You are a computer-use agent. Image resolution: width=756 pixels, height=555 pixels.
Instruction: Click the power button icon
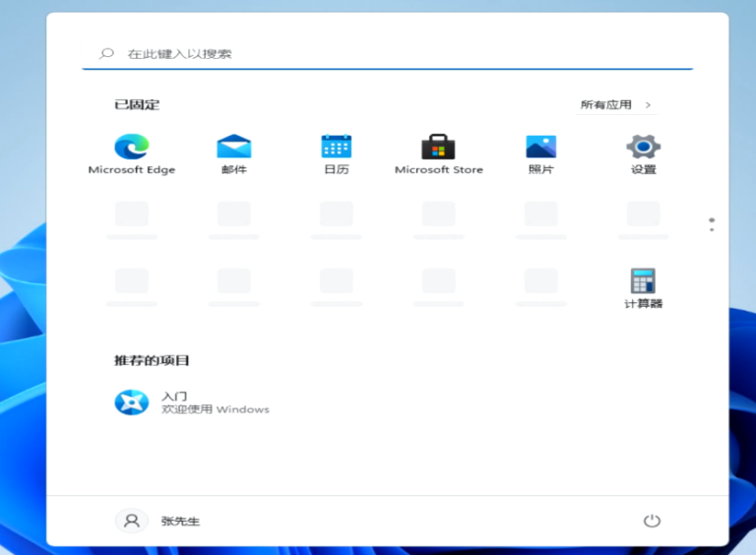pyautogui.click(x=652, y=521)
